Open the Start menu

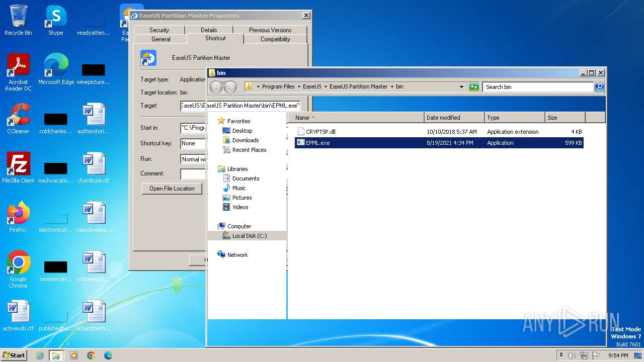[x=14, y=355]
